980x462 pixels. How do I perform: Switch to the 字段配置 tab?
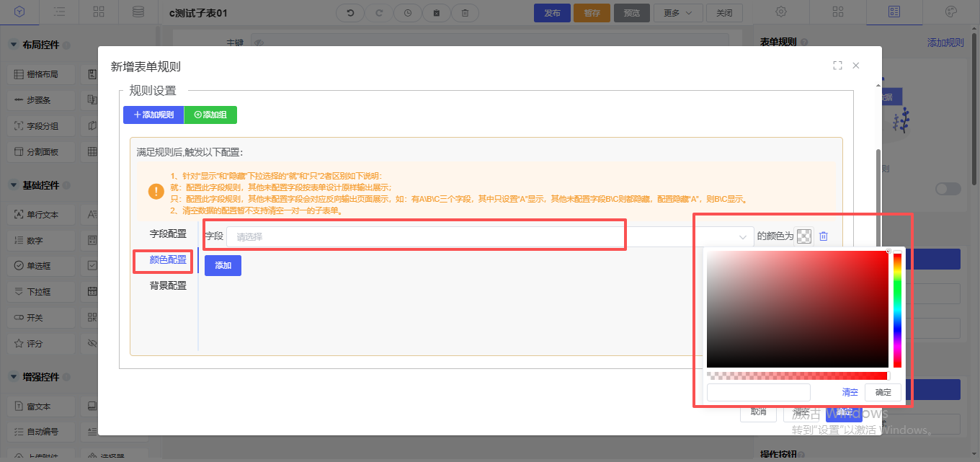[168, 234]
